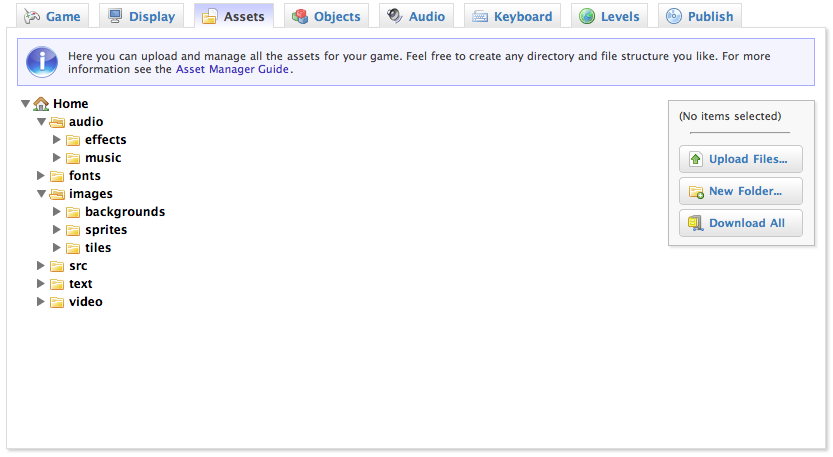Open the Asset Manager Guide link
Image resolution: width=833 pixels, height=457 pixels.
click(x=232, y=70)
